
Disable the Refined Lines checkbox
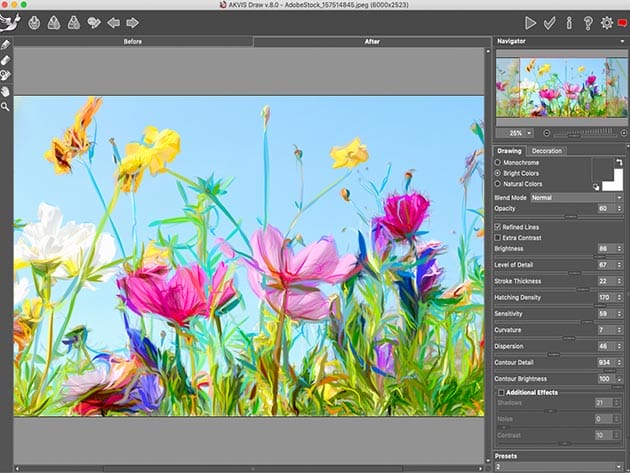click(x=499, y=227)
